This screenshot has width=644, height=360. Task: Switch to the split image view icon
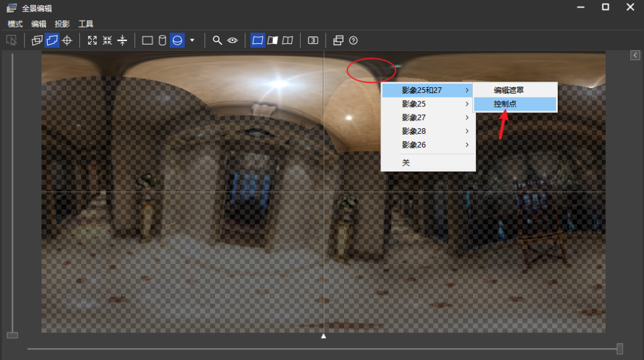pos(287,40)
